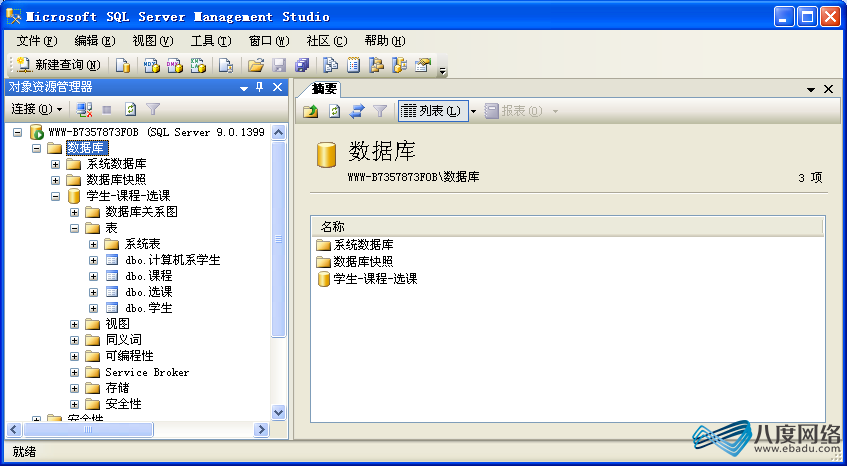The height and width of the screenshot is (466, 847).
Task: Expand the 系统数据库 tree node
Action: coord(55,164)
